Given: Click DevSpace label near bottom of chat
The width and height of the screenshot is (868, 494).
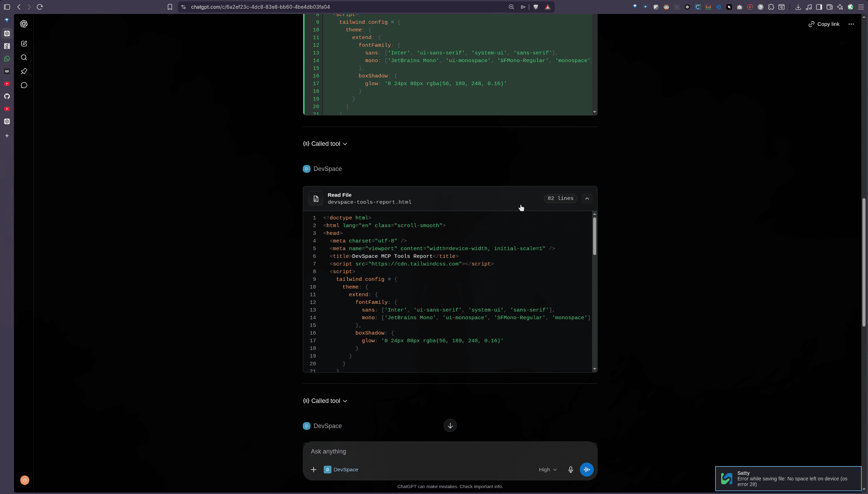Looking at the screenshot, I should 327,426.
